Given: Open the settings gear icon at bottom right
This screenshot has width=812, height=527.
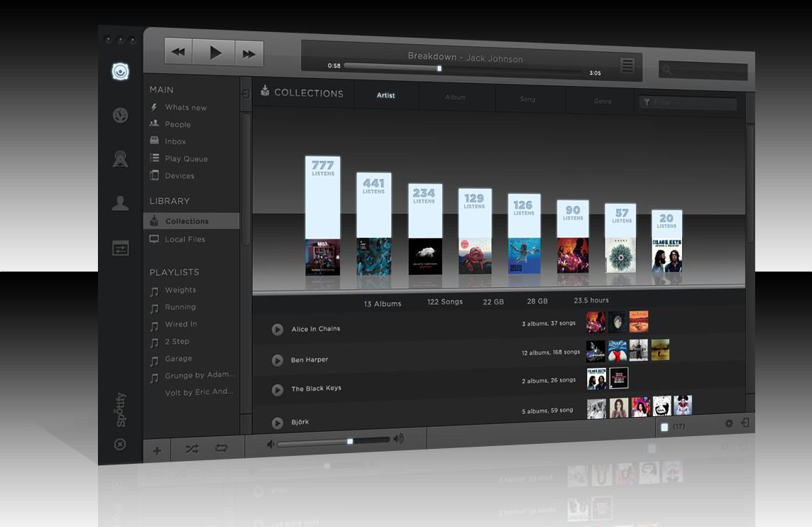Looking at the screenshot, I should [x=729, y=423].
